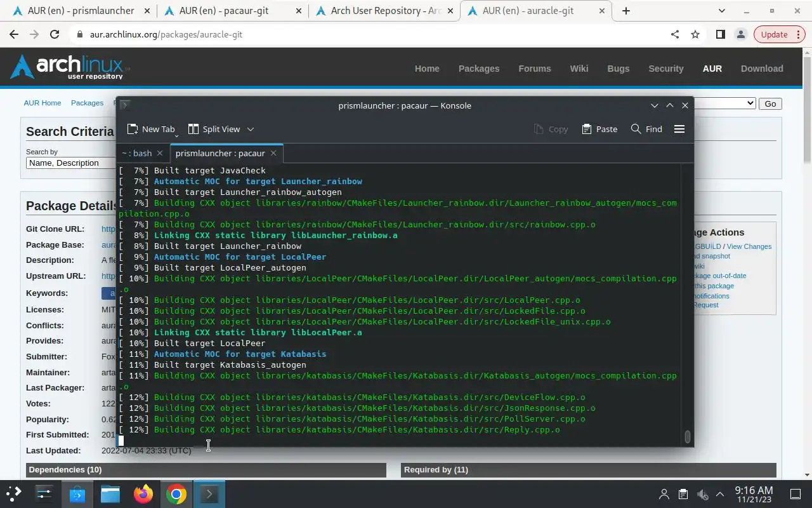
Task: Open Chrome profile icon
Action: (x=740, y=35)
